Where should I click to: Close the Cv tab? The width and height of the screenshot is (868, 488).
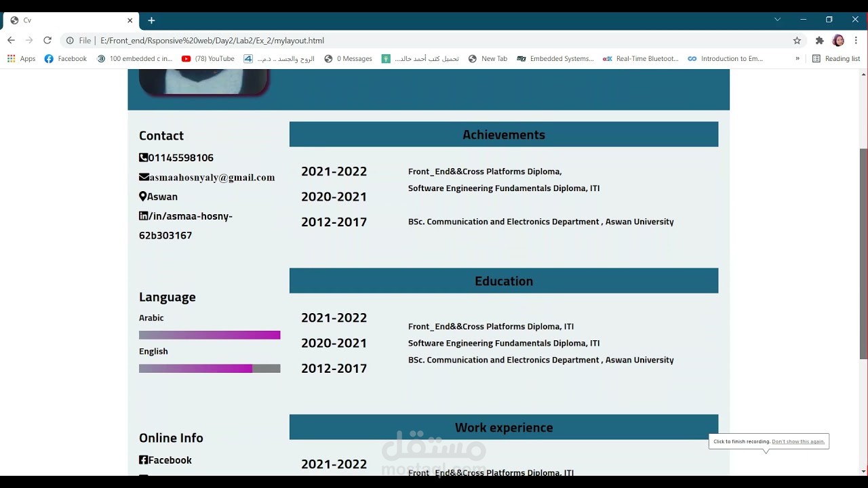pyautogui.click(x=130, y=20)
